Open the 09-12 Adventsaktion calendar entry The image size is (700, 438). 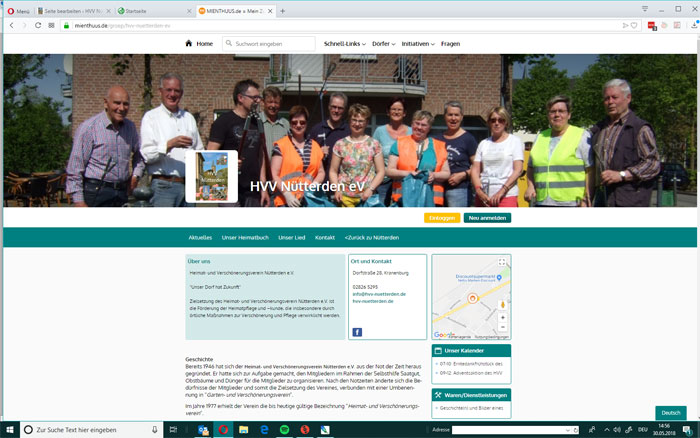tap(471, 373)
